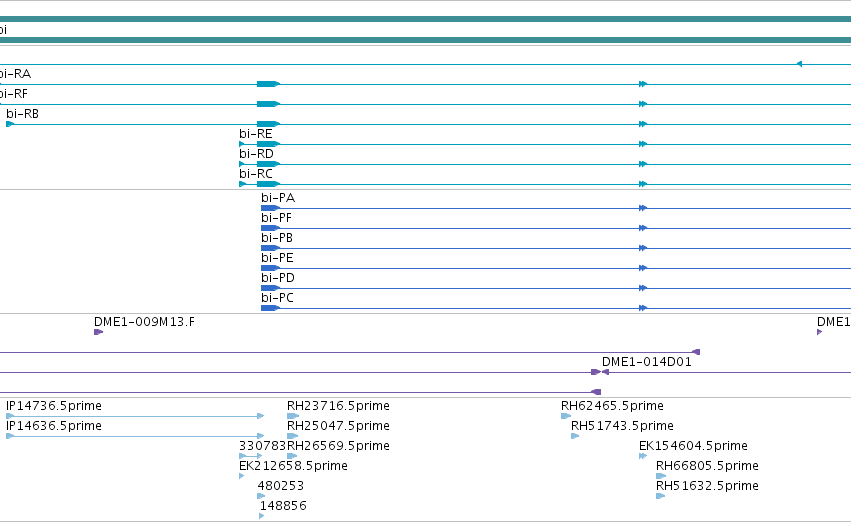The height and width of the screenshot is (522, 851).
Task: Select the RH23716.5prime EST glyph
Action: coord(293,416)
